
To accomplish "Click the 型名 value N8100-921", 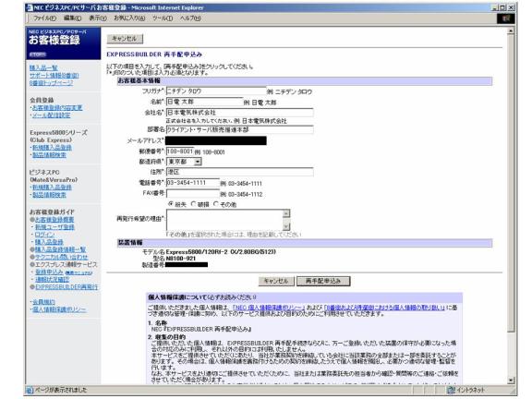I will point(181,259).
